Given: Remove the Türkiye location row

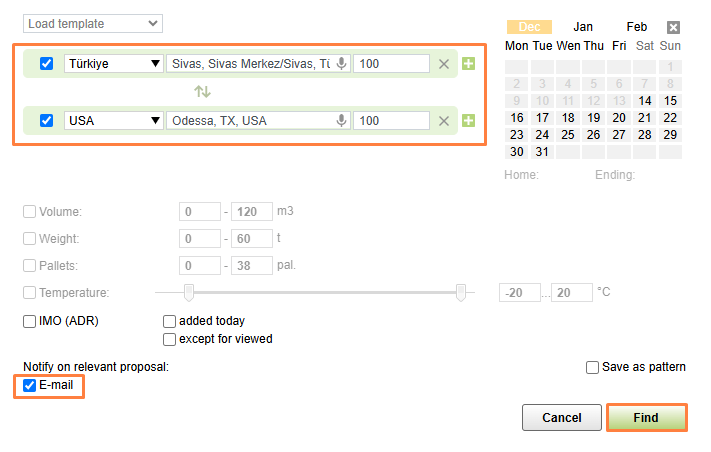Looking at the screenshot, I should (444, 64).
